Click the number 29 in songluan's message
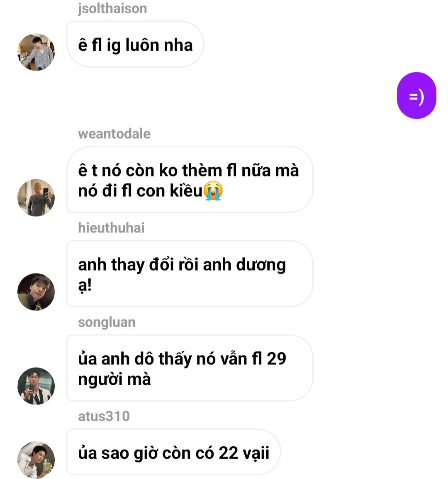The height and width of the screenshot is (479, 448). coord(276,359)
